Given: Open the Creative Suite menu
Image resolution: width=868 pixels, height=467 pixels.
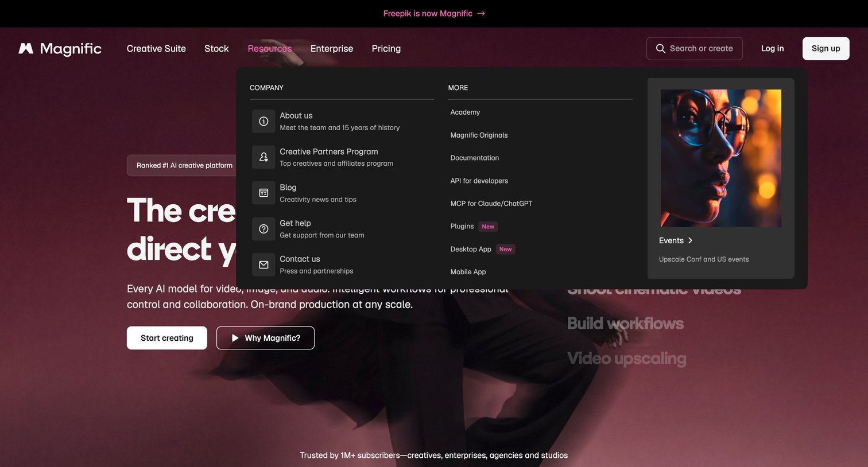Looking at the screenshot, I should coord(156,49).
